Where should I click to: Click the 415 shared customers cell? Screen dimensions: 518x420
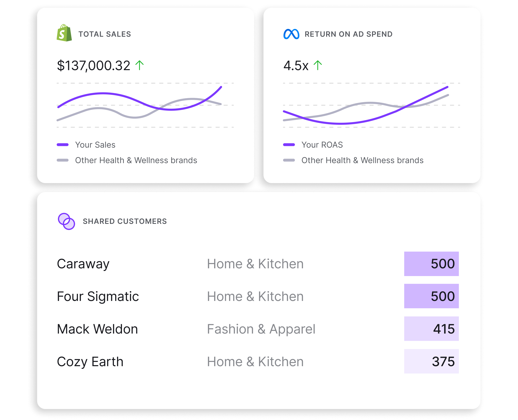pos(431,329)
